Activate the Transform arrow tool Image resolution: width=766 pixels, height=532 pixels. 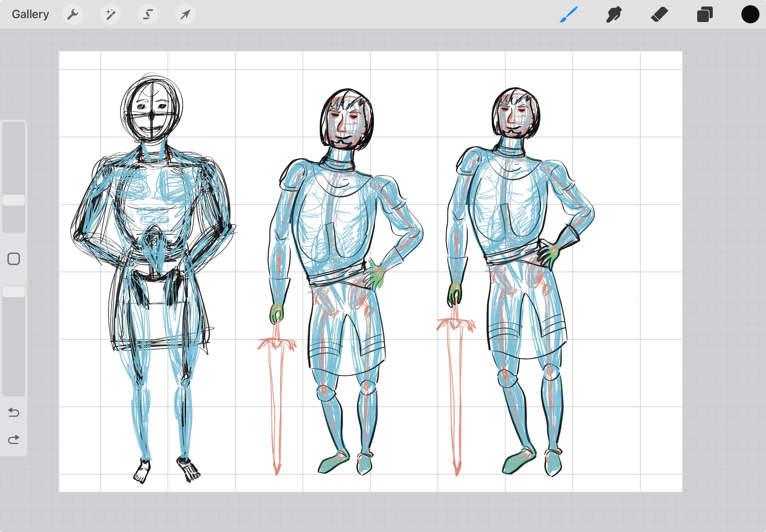(x=186, y=14)
